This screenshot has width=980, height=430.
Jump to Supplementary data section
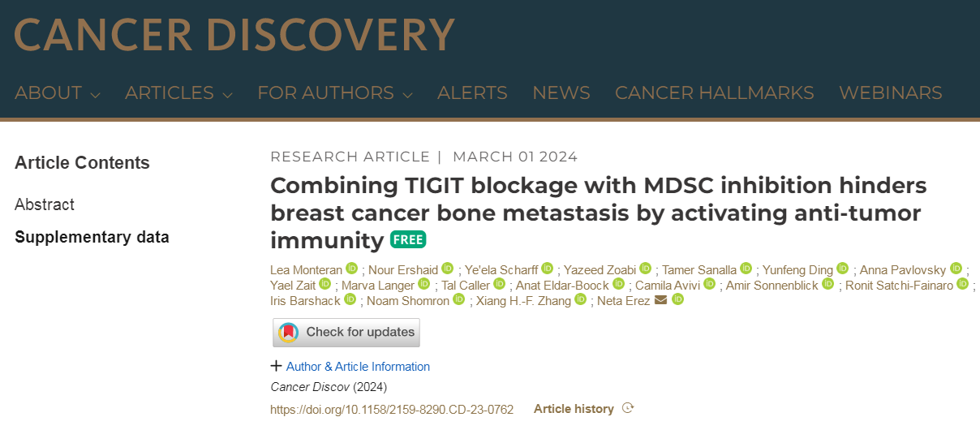[x=92, y=238]
